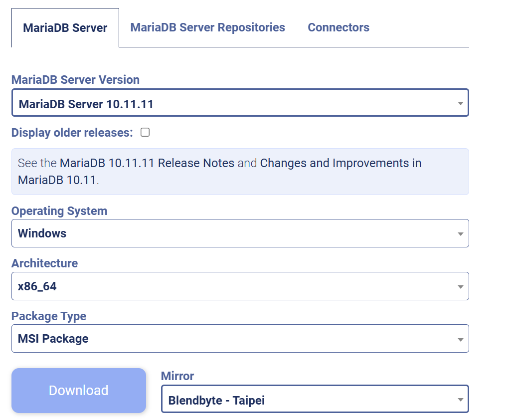Open the Mirror dropdown showing Blendbyte - Taipei

pos(315,399)
